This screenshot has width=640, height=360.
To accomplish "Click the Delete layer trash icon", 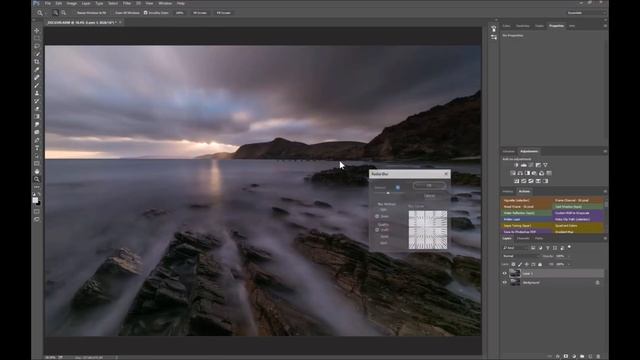I will (x=598, y=356).
